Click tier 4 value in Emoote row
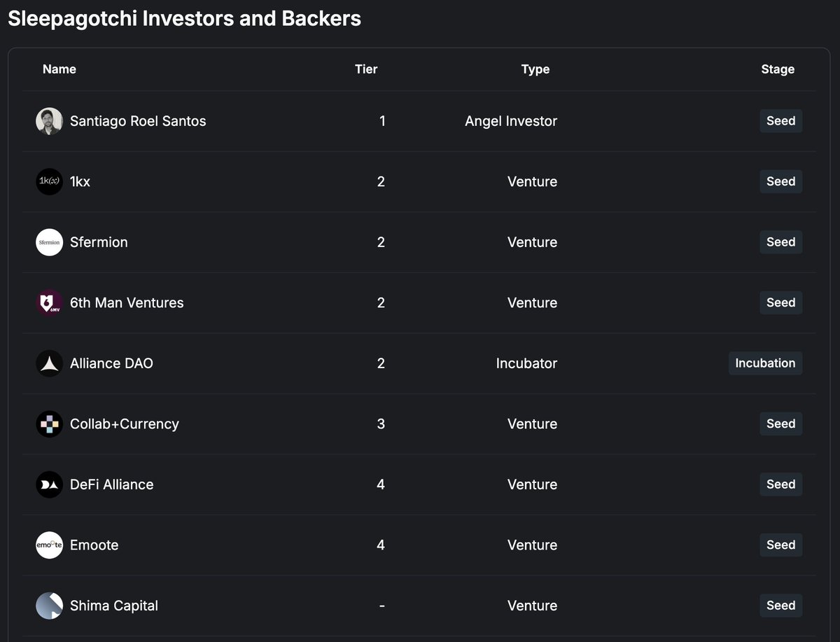The image size is (840, 642). [381, 545]
